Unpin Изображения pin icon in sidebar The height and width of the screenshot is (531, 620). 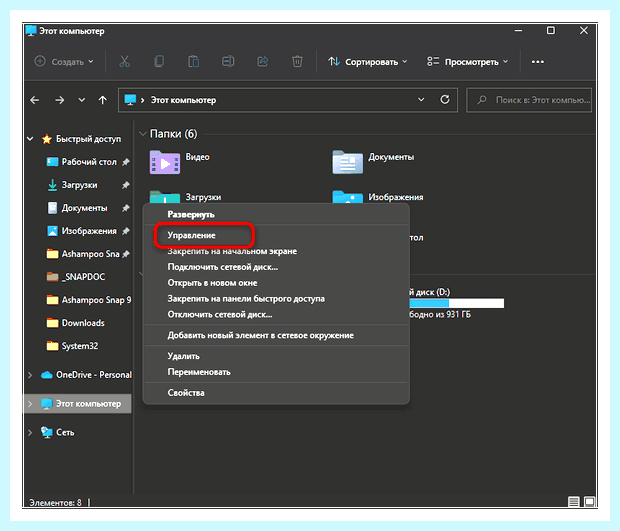[125, 231]
